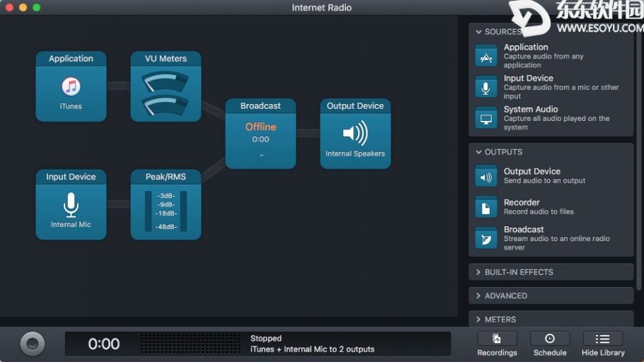Select the Input Device microphone icon in library
This screenshot has width=644, height=362.
click(x=486, y=87)
